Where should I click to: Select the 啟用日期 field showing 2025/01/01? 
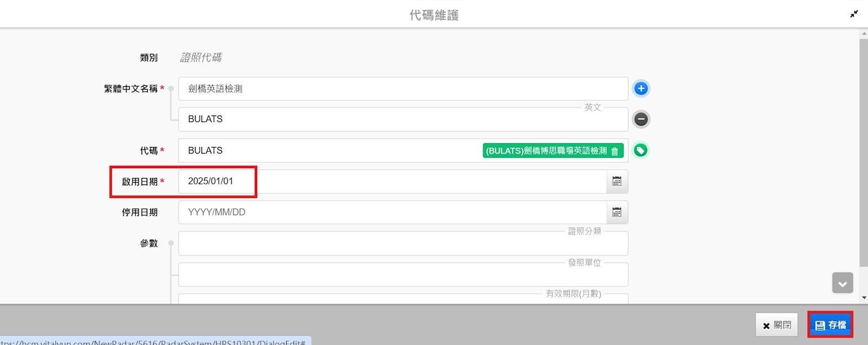click(x=391, y=182)
